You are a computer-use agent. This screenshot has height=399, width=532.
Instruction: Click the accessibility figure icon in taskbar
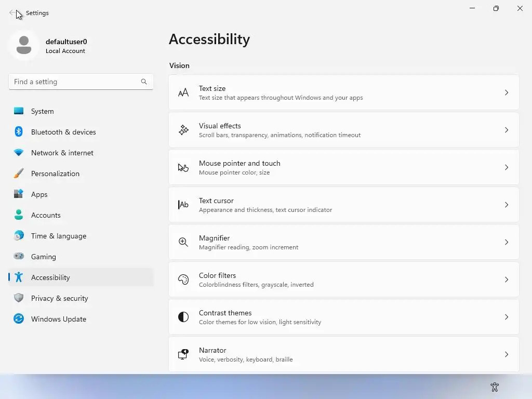pyautogui.click(x=495, y=387)
